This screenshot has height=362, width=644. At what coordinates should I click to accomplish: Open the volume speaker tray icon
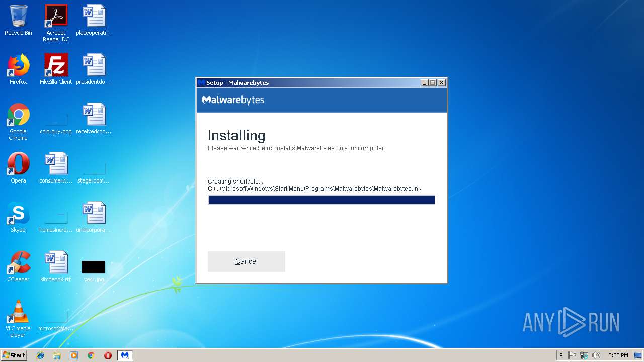pyautogui.click(x=596, y=355)
